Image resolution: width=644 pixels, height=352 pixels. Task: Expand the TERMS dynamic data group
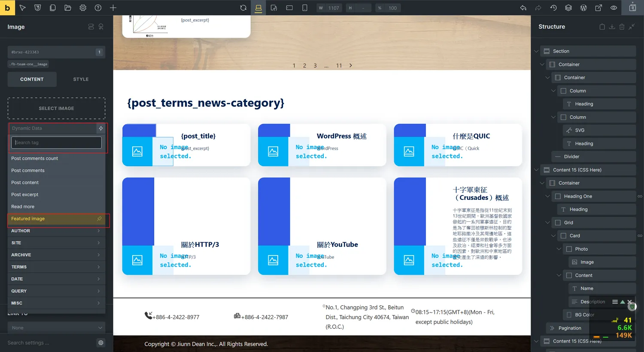coord(56,267)
